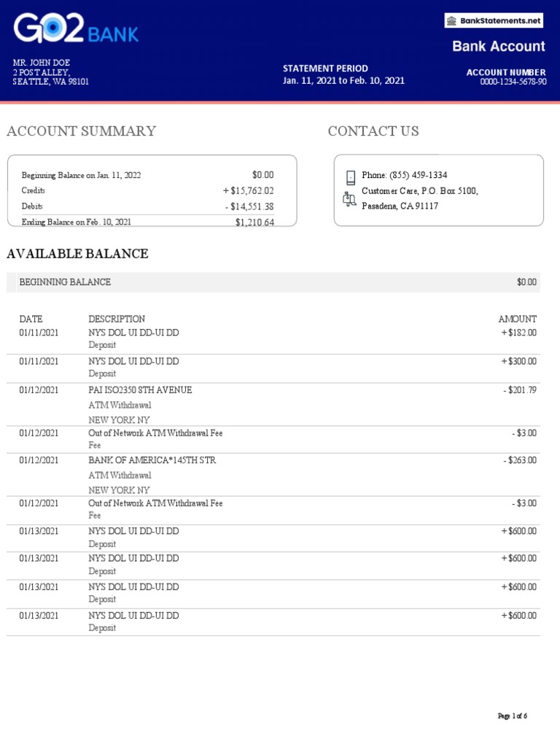Click the bank building icon beside BankStatements.net
The image size is (560, 747).
pyautogui.click(x=452, y=20)
